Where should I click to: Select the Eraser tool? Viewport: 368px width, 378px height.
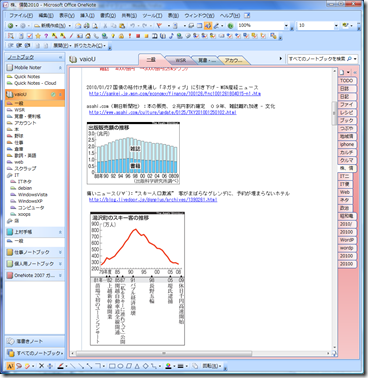pos(27,366)
